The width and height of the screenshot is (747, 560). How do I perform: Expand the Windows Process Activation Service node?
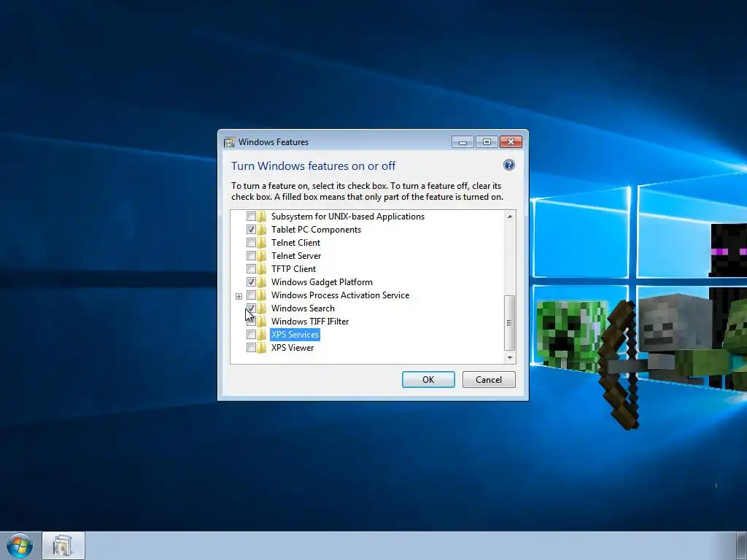[239, 296]
